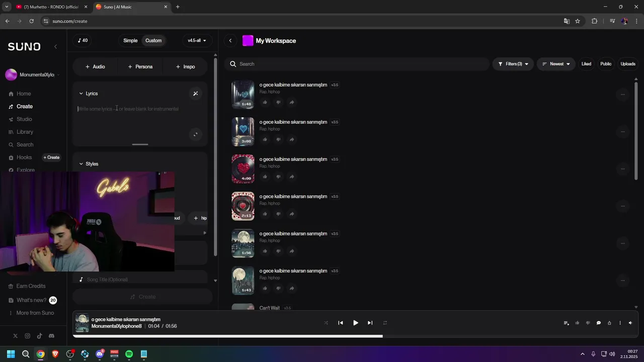Click the Song Title (Optional) field

pos(141,280)
